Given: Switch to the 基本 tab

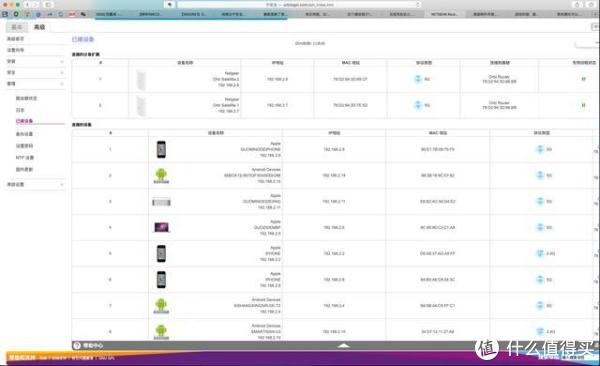Looking at the screenshot, I should point(16,27).
